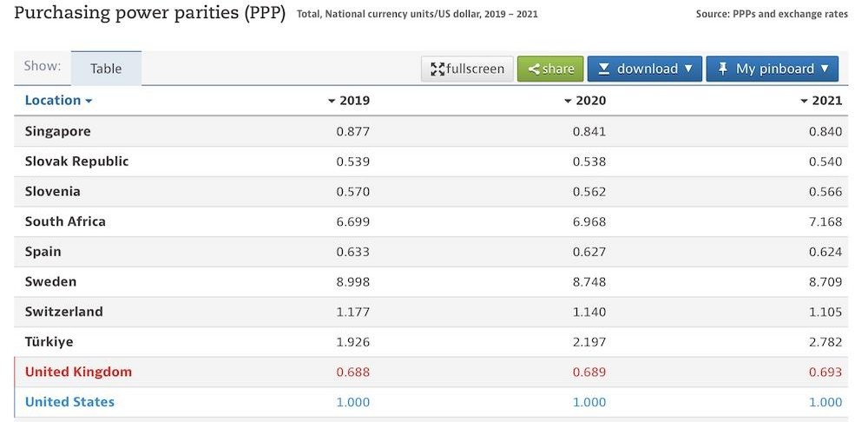Image resolution: width=868 pixels, height=422 pixels.
Task: Click the Singapore location name
Action: [57, 131]
